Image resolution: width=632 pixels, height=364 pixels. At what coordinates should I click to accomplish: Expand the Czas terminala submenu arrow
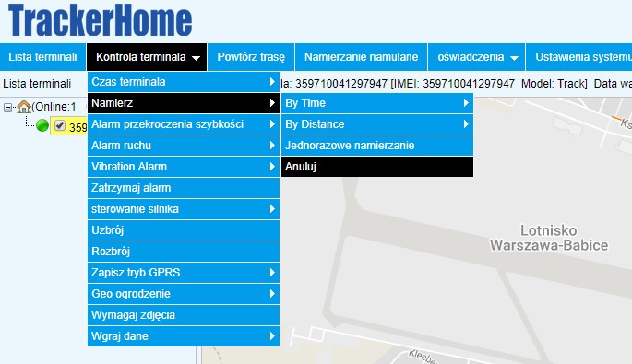click(x=272, y=82)
